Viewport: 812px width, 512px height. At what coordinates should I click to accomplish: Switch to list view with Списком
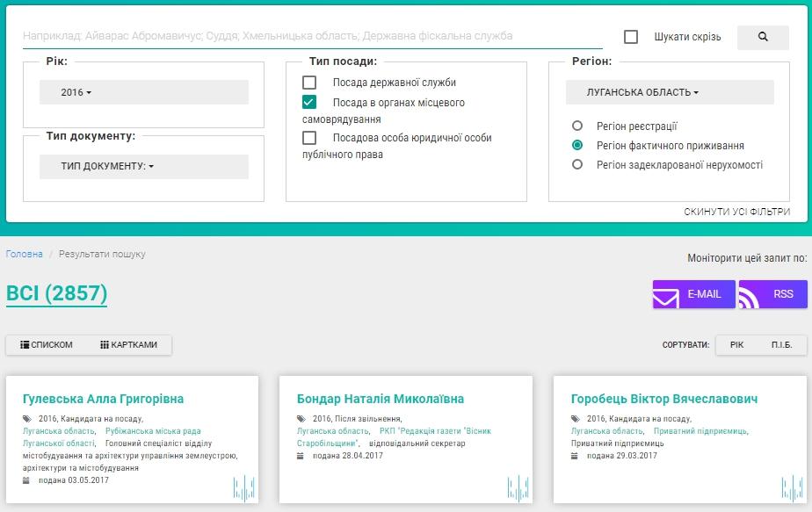pos(47,345)
